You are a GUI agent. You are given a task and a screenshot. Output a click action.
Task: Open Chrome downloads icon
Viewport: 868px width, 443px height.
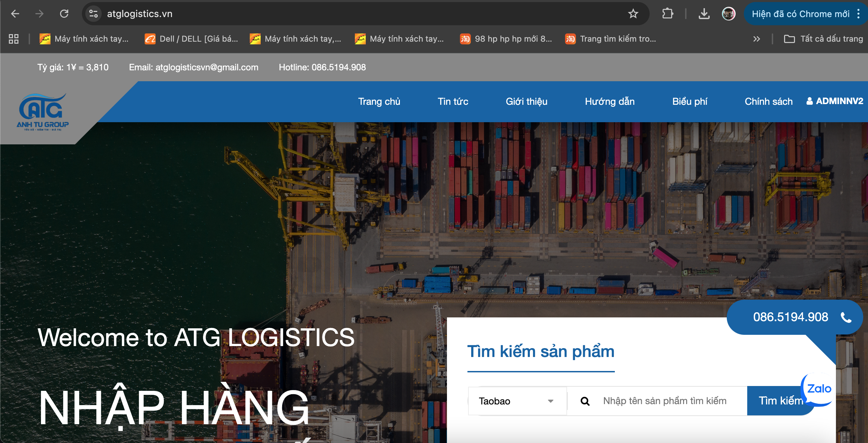[x=704, y=14]
